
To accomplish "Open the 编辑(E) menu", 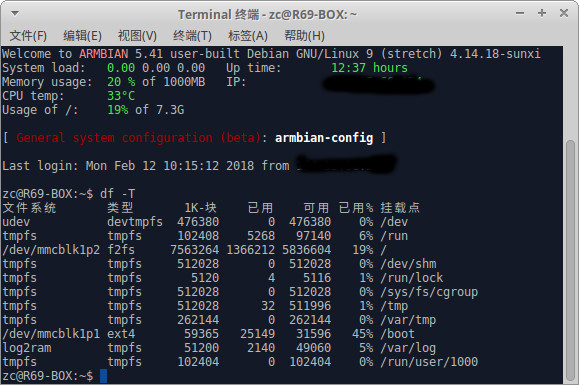I will 82,36.
